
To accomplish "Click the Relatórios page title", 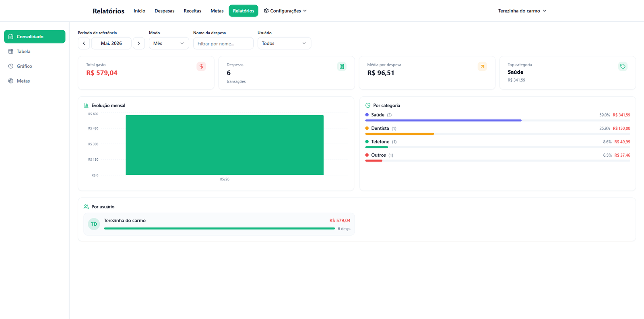I will [x=108, y=11].
